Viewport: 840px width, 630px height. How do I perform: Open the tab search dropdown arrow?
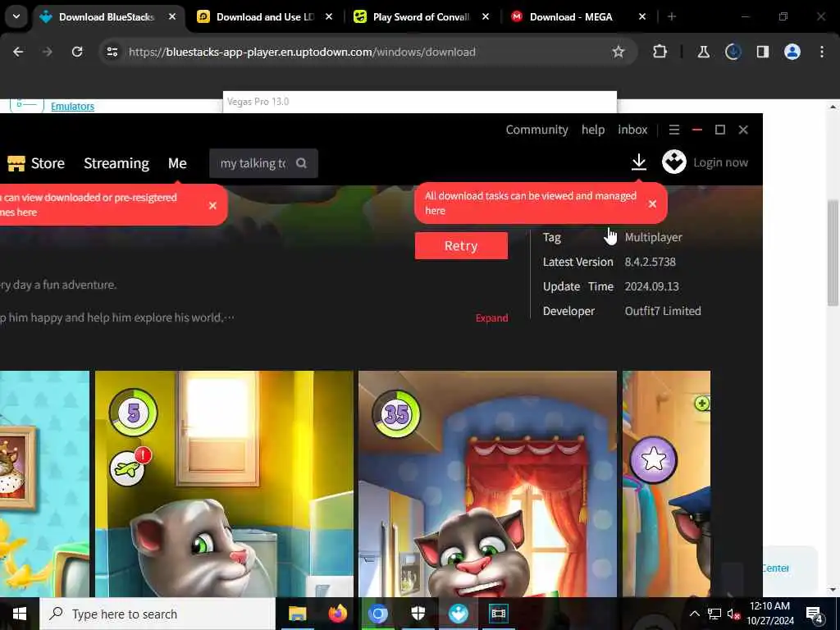(16, 16)
